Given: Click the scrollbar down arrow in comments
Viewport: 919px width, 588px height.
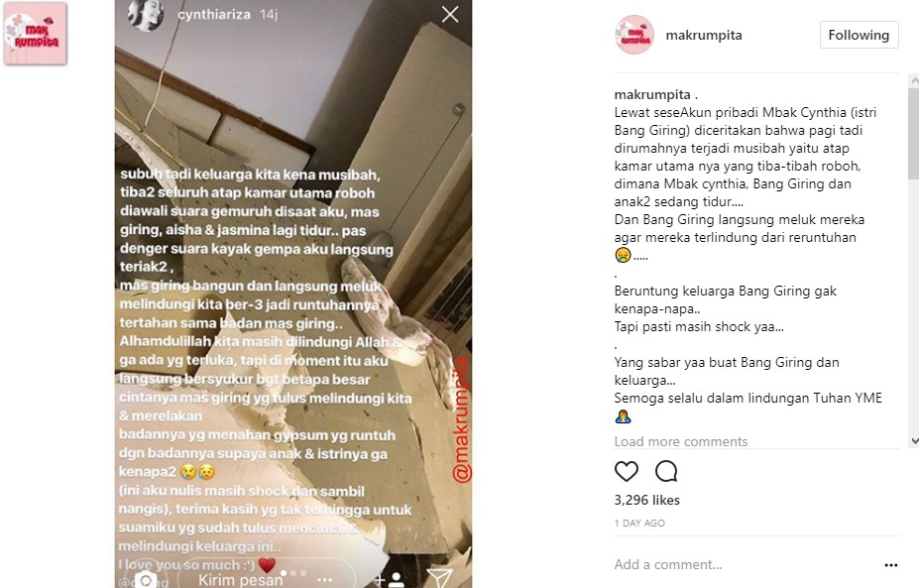Looking at the screenshot, I should tap(914, 441).
